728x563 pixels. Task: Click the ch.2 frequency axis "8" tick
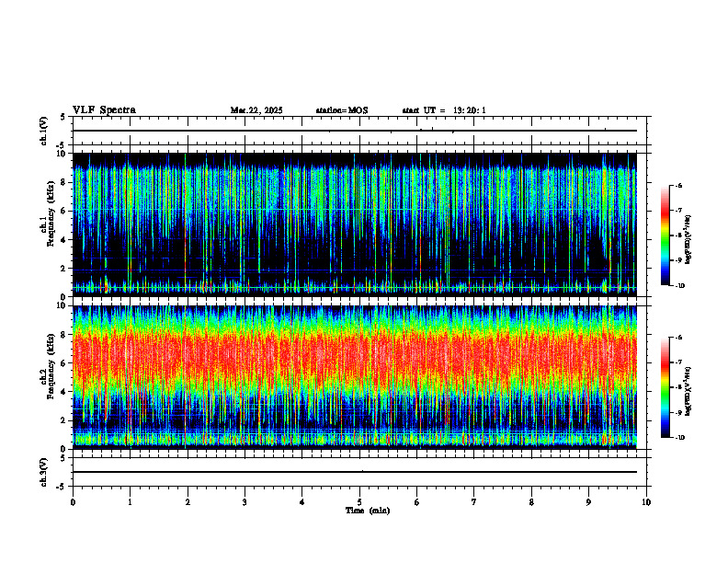[63, 335]
